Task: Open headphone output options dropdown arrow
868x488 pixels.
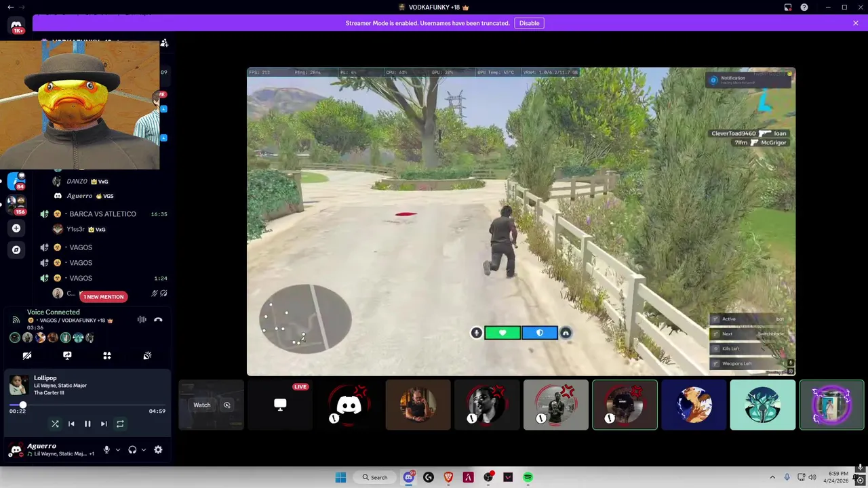Action: point(143,450)
